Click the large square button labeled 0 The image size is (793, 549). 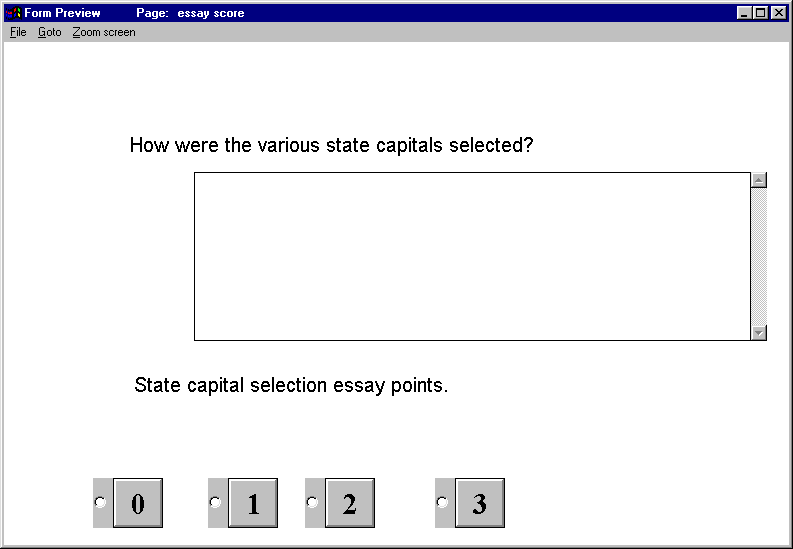click(138, 503)
